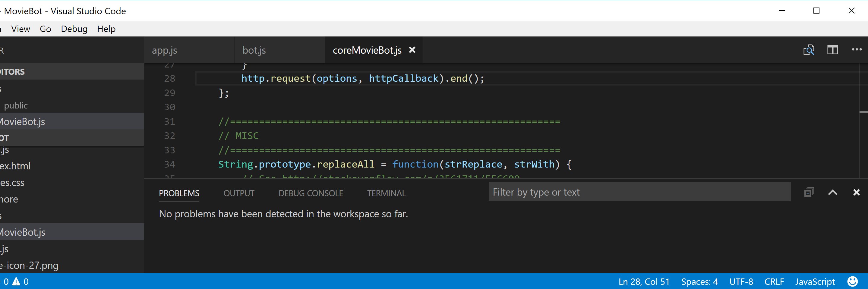The height and width of the screenshot is (289, 868).
Task: Open the Debug menu
Action: point(74,29)
